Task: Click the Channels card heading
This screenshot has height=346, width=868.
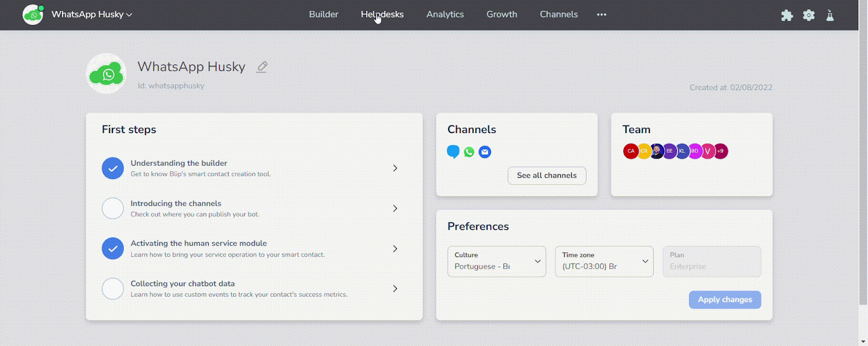Action: [472, 129]
